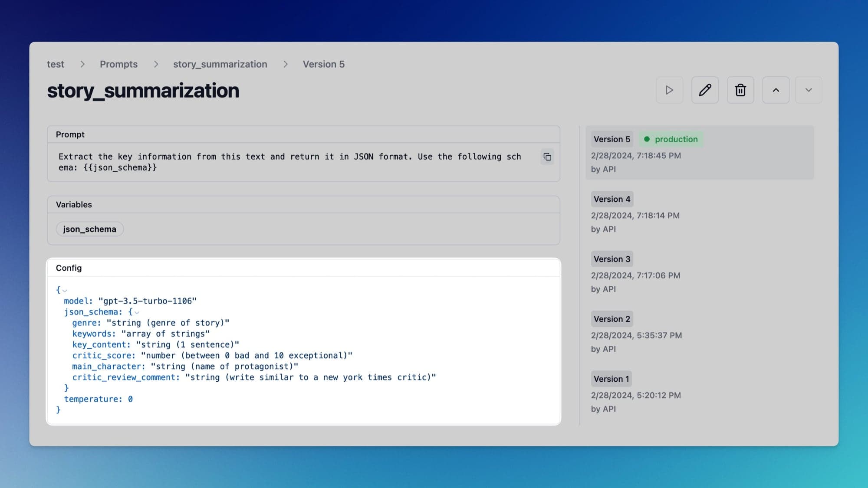868x488 pixels.
Task: Run the prompt using the play icon
Action: 670,90
